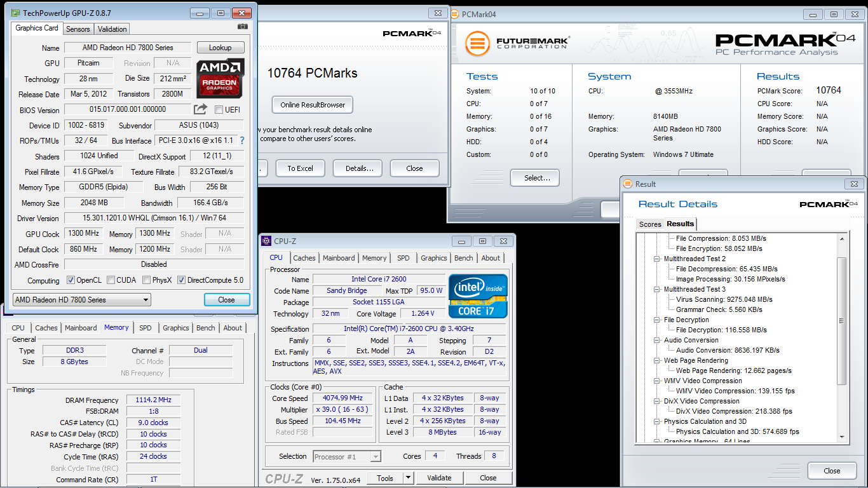868x488 pixels.
Task: Switch to the Validation tab in GPU-Z
Action: (112, 29)
